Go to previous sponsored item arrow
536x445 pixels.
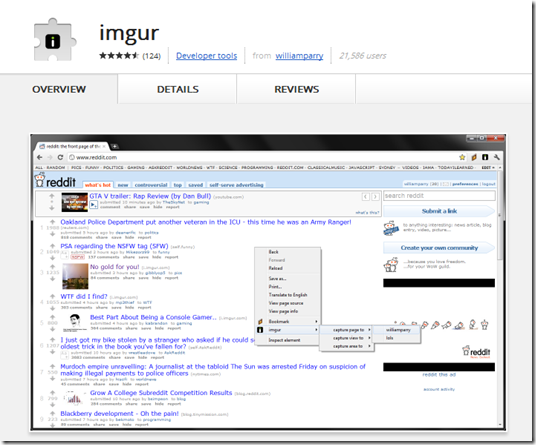click(x=365, y=197)
